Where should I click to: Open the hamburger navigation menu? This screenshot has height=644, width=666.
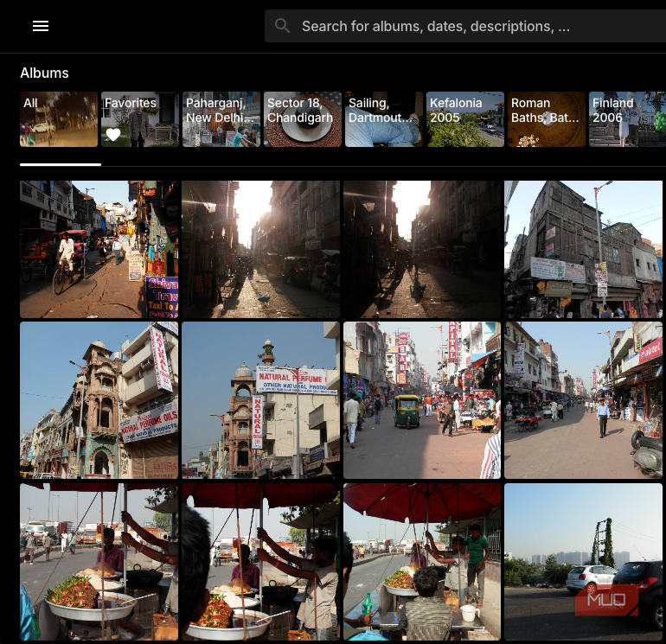[41, 26]
